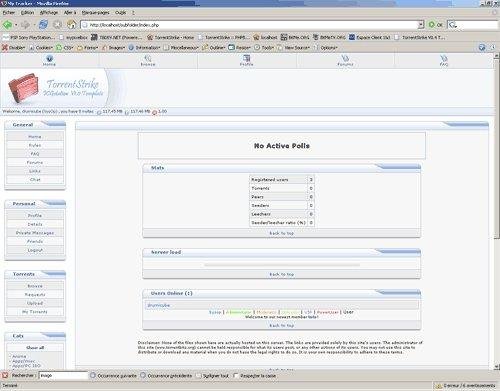Viewport: 500px width, 391px height.
Task: Toggle Highlight all (Surligner tout) in find bar
Action: click(x=212, y=376)
